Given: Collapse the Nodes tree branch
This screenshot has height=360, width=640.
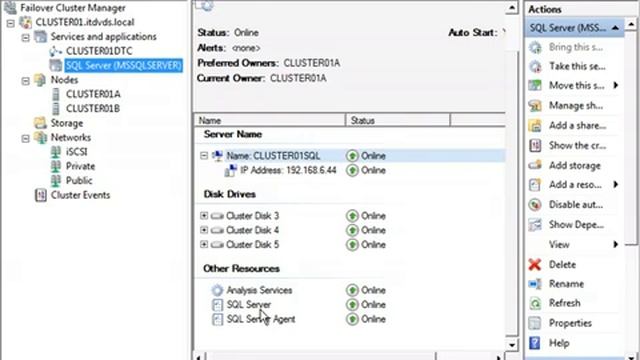Looking at the screenshot, I should point(26,81).
